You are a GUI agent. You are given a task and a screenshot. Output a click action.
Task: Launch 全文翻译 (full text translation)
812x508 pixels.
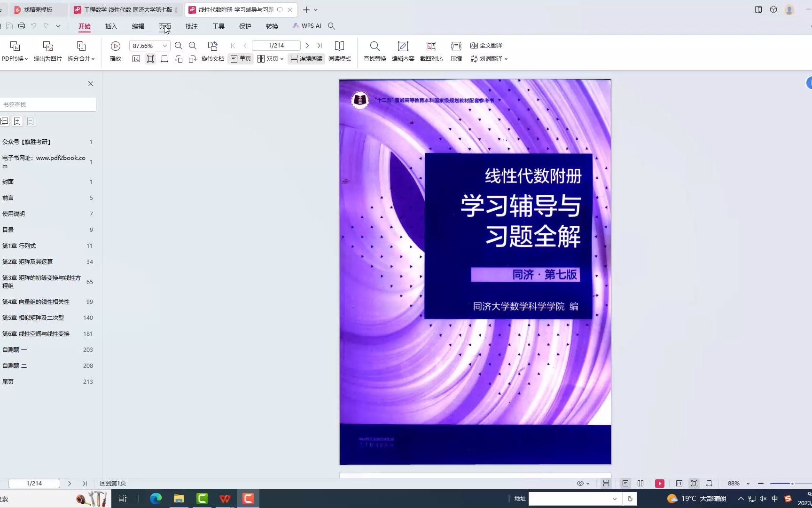[487, 45]
